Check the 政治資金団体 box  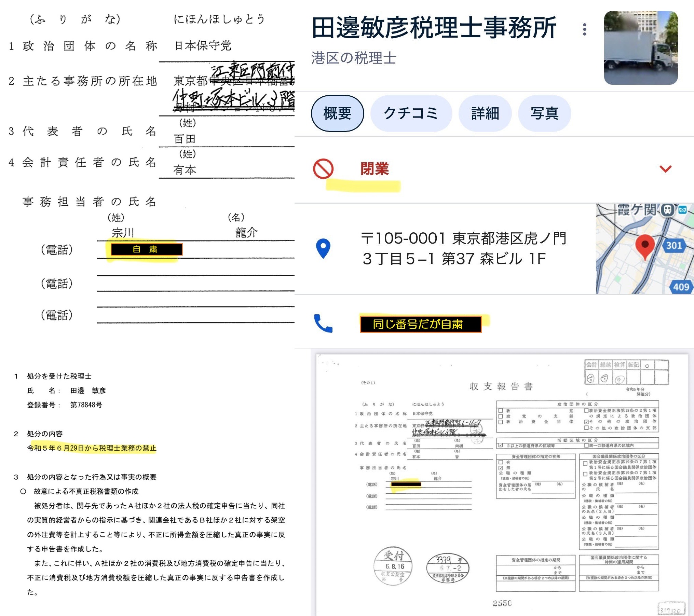[501, 422]
